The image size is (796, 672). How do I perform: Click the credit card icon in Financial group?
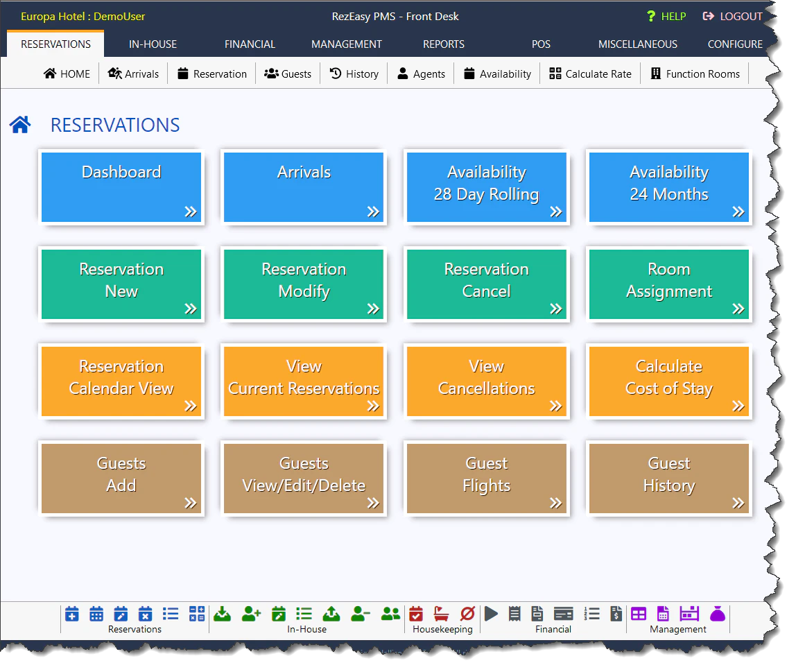click(562, 614)
